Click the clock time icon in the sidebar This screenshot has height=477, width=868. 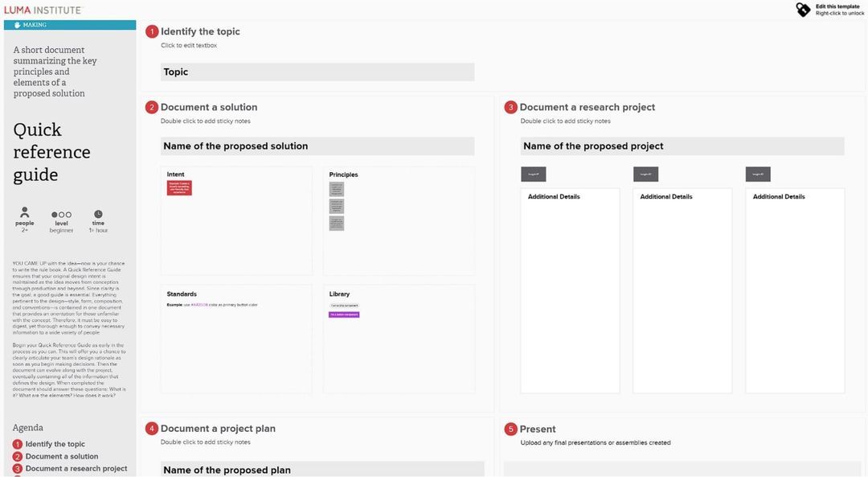pos(98,214)
